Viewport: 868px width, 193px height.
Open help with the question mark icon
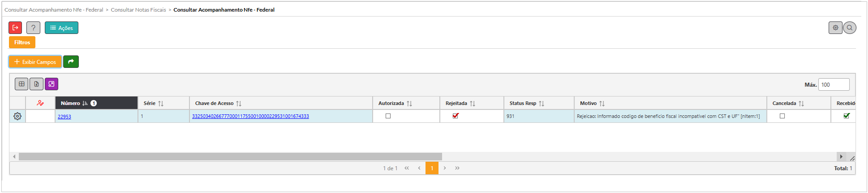click(x=33, y=28)
